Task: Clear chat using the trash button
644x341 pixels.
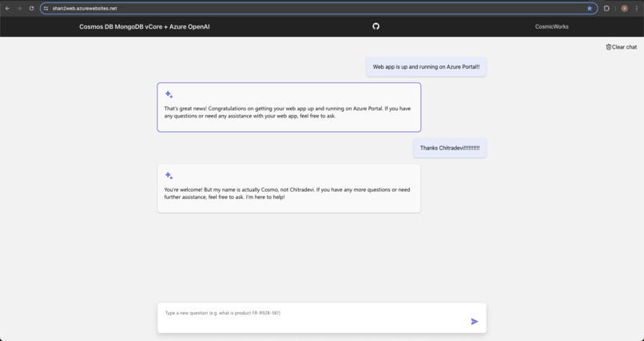Action: coord(621,47)
